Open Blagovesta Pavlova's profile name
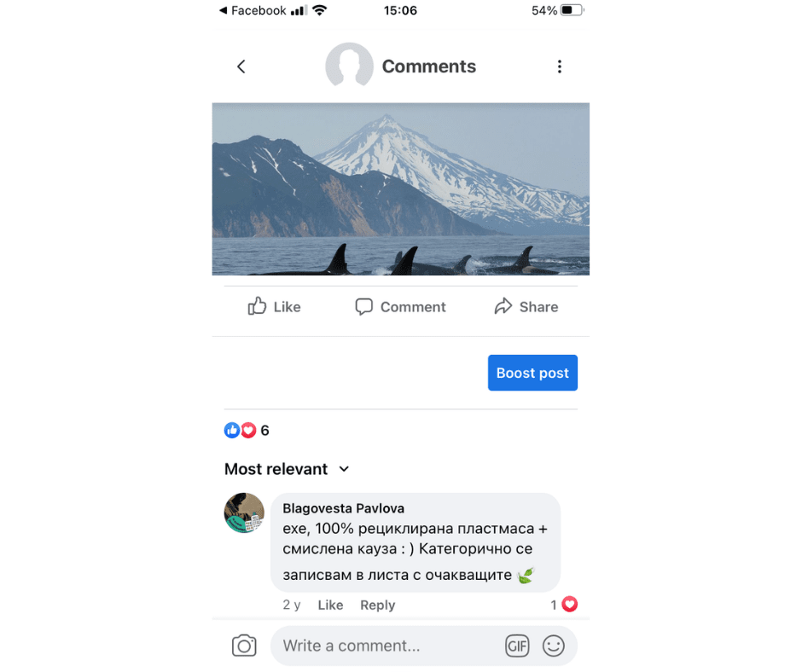This screenshot has width=802, height=672. point(343,508)
